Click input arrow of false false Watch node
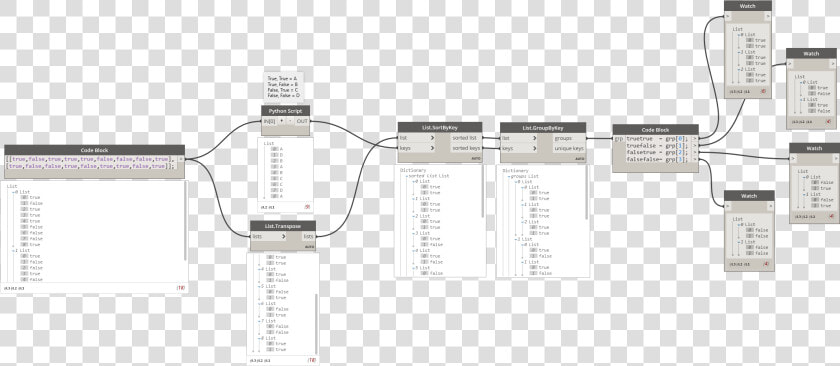The image size is (840, 366). pyautogui.click(x=728, y=206)
